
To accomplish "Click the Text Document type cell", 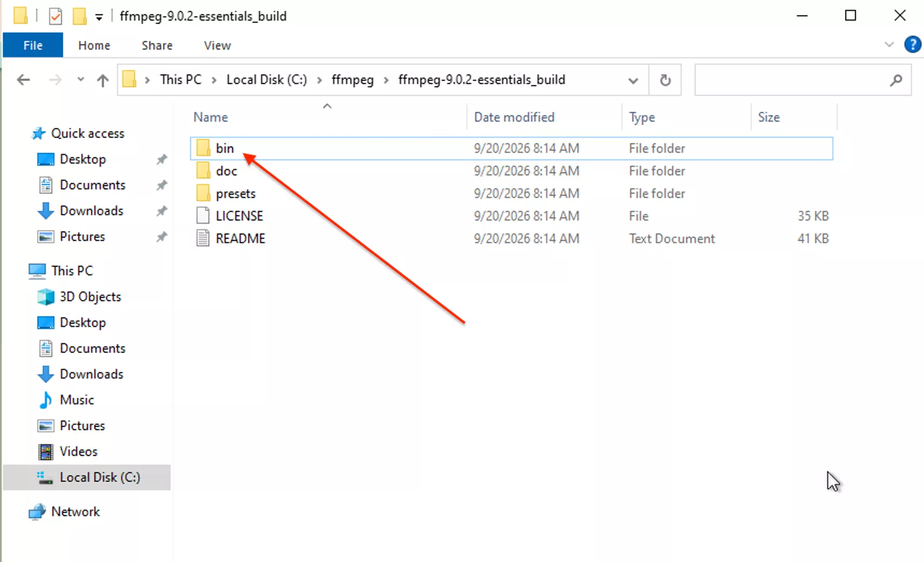I will click(x=672, y=239).
